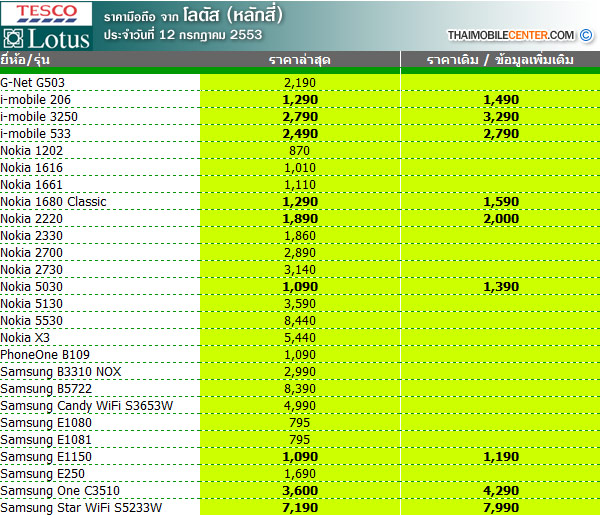
Task: Select the Nokia 1616 row name
Action: (31, 168)
